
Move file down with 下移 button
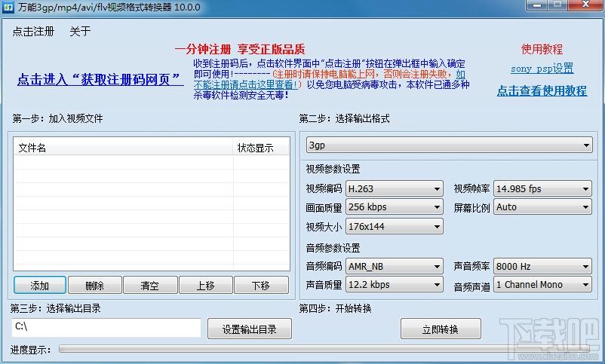click(261, 286)
